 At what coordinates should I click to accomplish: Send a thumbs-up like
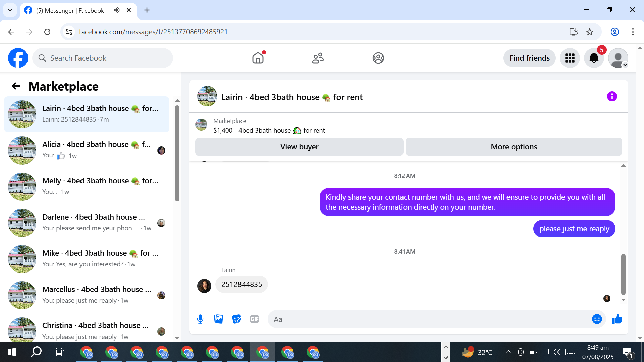617,319
